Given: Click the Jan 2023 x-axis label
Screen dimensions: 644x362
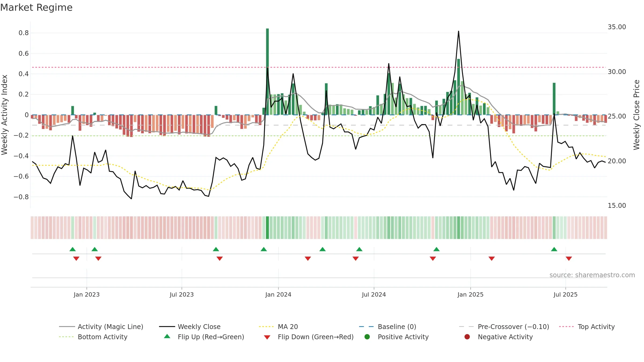Looking at the screenshot, I should click(87, 294).
